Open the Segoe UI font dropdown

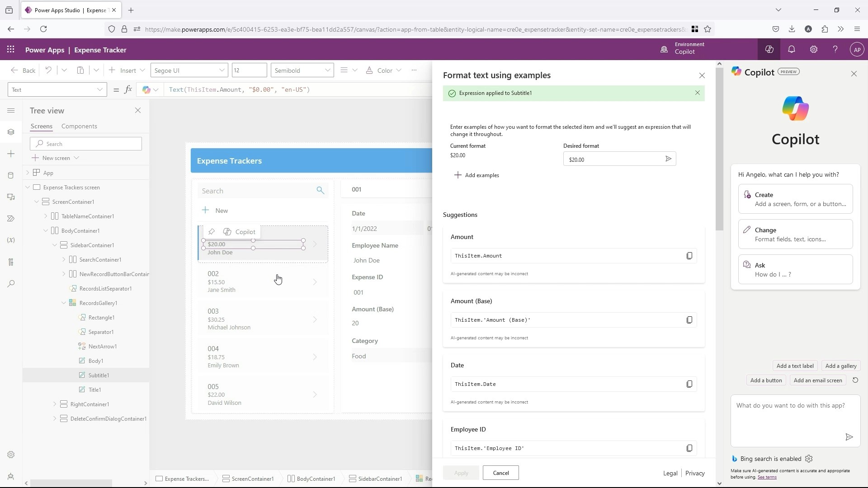[189, 70]
